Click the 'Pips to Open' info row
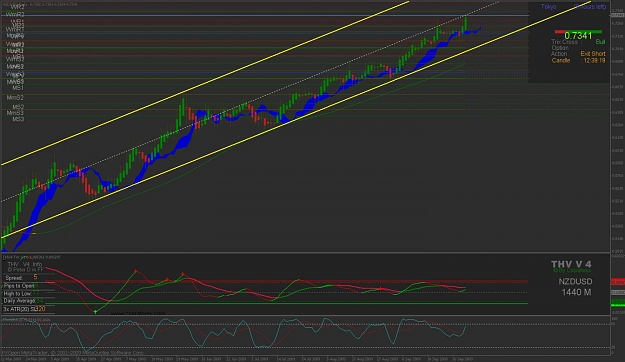The height and width of the screenshot is (362, 625). pos(29,286)
